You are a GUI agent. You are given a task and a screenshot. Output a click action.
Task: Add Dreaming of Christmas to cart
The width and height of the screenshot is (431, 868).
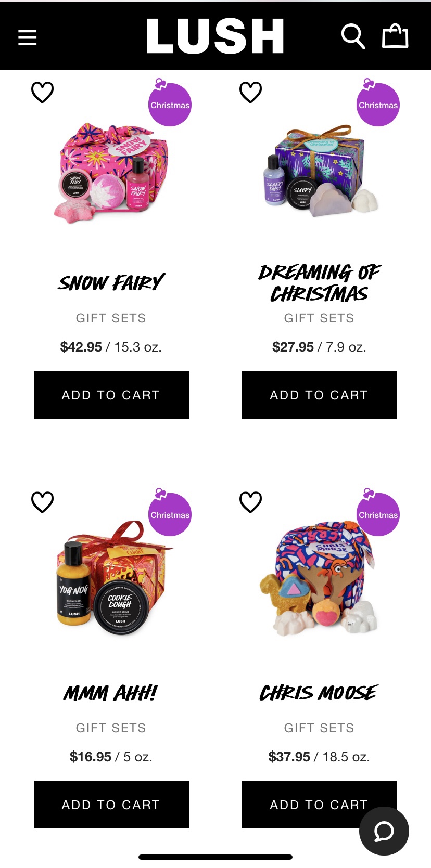[320, 395]
